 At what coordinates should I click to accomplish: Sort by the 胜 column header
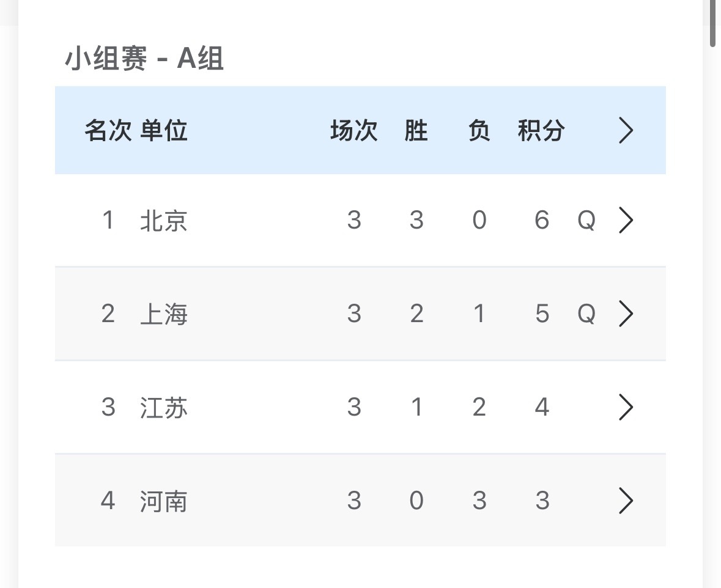point(417,130)
